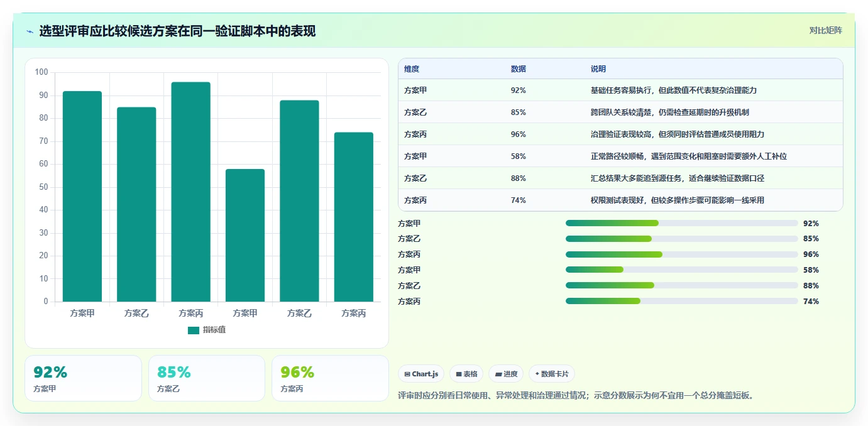
Task: Click the note 基础任务容易执行，但此数值不代表复杂治理能力
Action: (x=674, y=90)
